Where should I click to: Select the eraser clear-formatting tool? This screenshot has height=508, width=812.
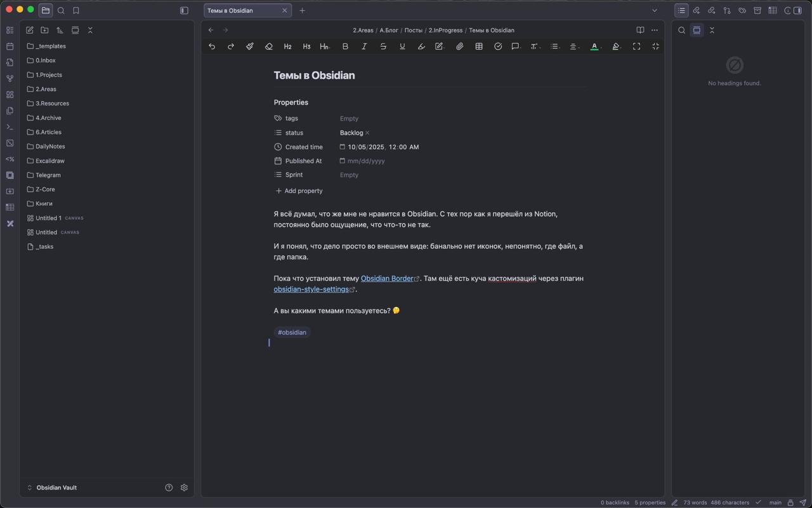(x=268, y=46)
